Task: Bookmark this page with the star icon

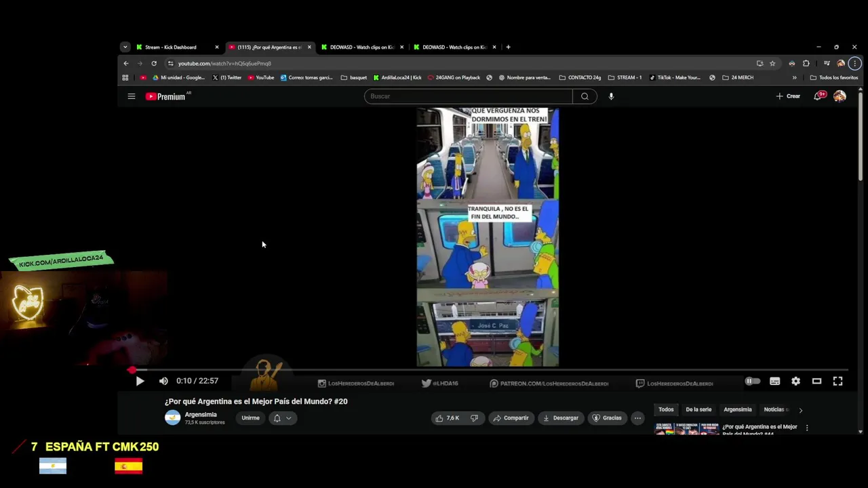Action: 772,63
